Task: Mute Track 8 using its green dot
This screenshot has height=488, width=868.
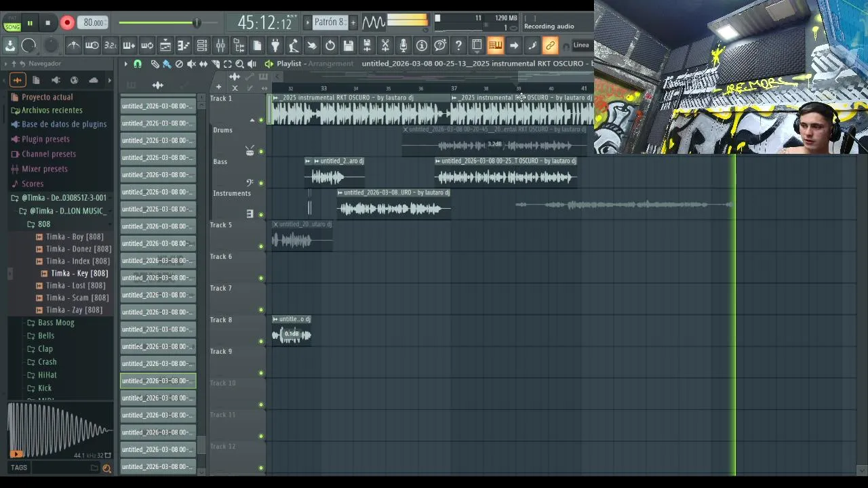Action: coord(261,342)
